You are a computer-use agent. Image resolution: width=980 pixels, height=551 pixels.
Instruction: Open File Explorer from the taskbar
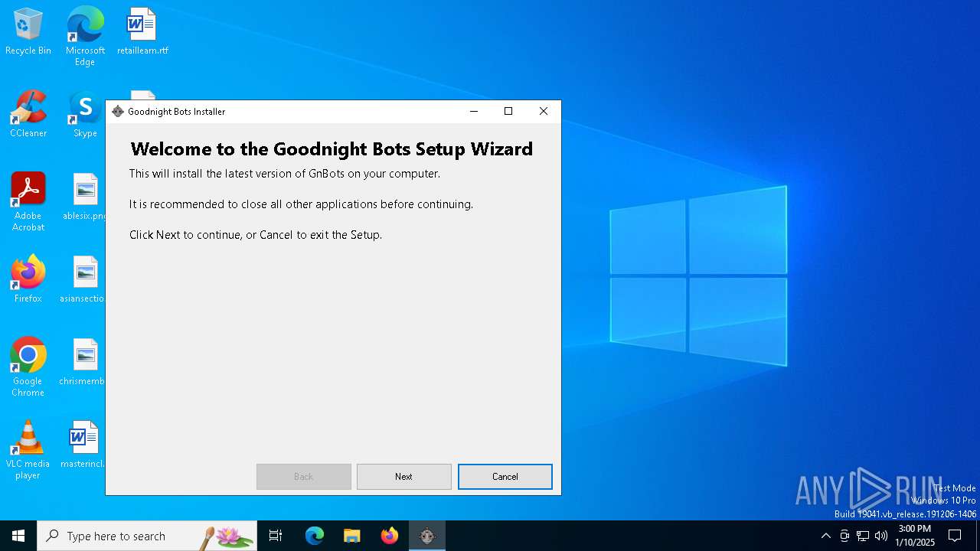click(x=352, y=536)
